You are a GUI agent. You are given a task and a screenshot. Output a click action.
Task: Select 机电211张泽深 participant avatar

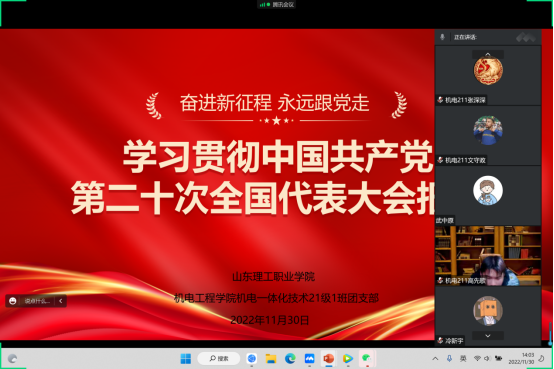point(488,70)
